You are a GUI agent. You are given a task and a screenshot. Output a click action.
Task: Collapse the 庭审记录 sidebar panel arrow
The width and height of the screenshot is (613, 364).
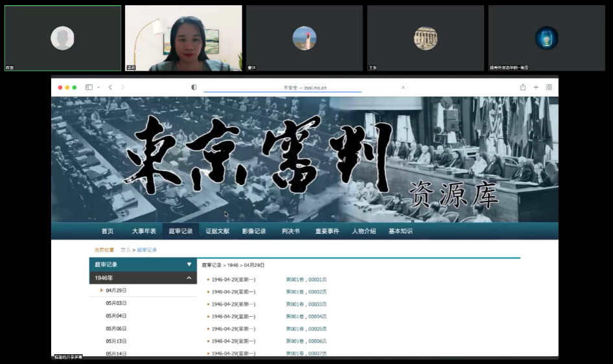pyautogui.click(x=189, y=264)
